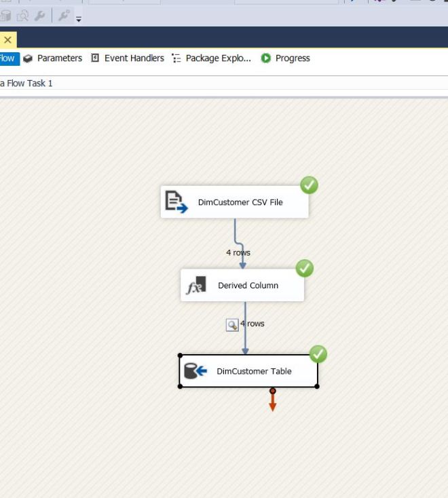
Task: Click the green checkmark on DimCustomer CSV File
Action: pyautogui.click(x=309, y=185)
